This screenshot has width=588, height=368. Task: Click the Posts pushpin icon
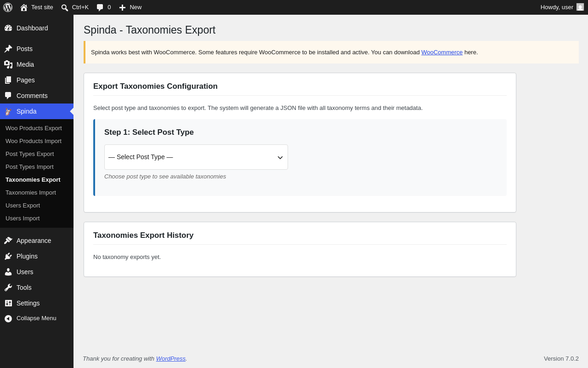(8, 49)
